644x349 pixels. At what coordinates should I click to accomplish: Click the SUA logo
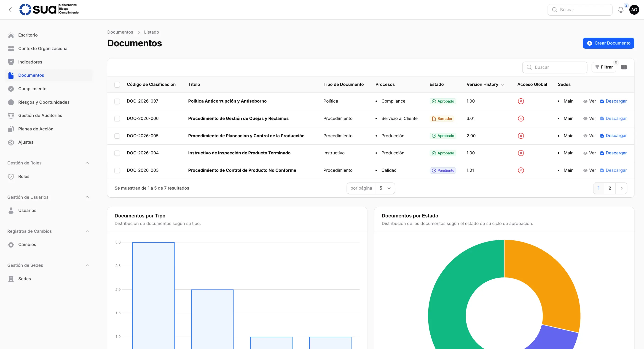(49, 9)
